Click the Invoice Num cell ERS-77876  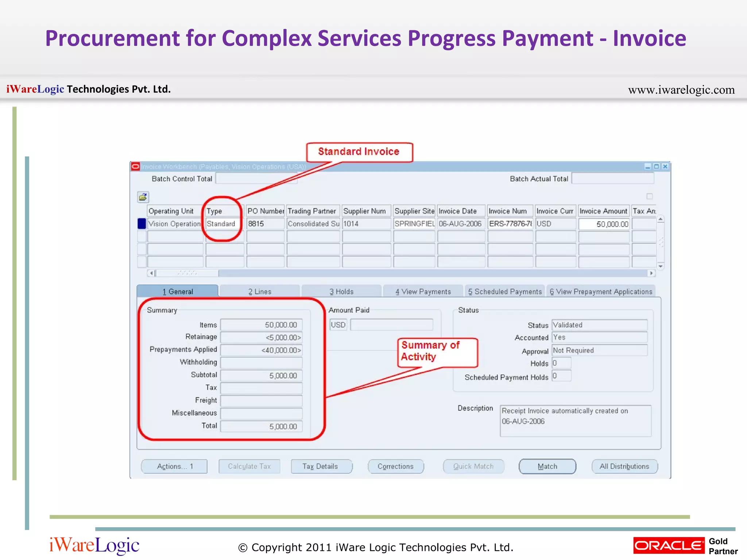coord(510,223)
